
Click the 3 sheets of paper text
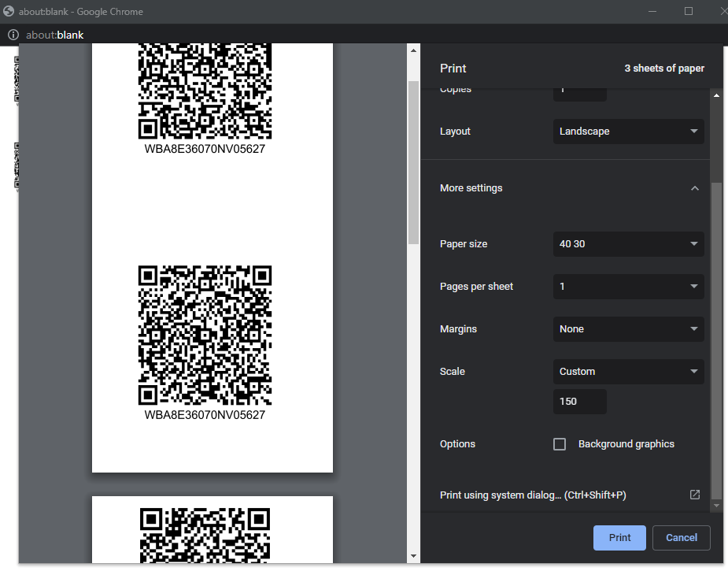664,69
